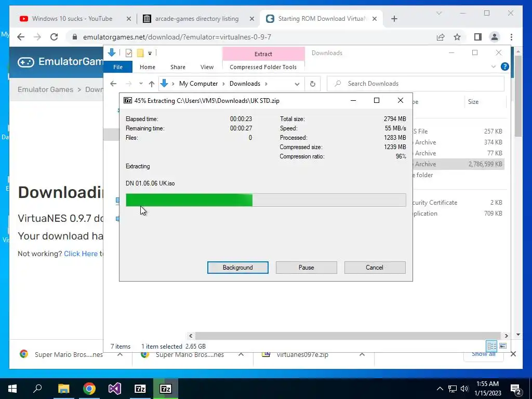Switch Explorer to details view
Viewport: 532px width, 399px height.
[491, 345]
